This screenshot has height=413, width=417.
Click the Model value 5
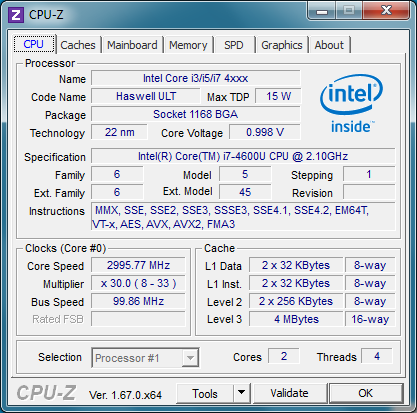click(x=245, y=174)
